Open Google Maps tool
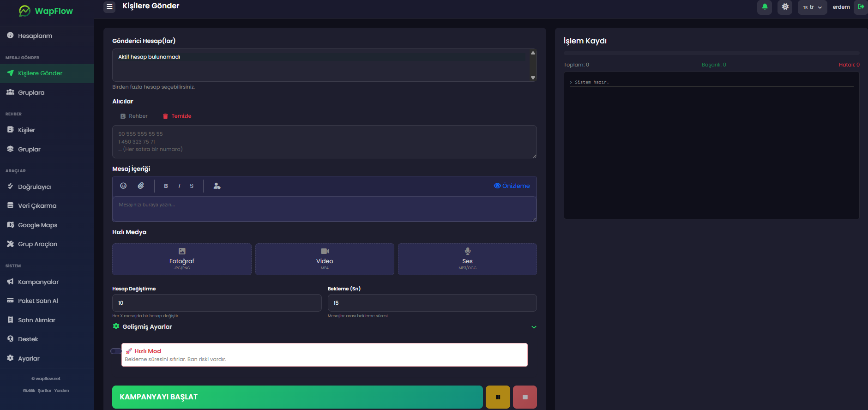The image size is (868, 410). click(47, 225)
